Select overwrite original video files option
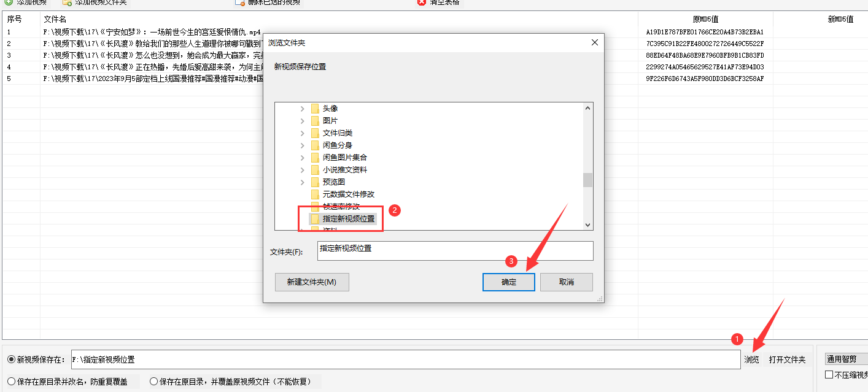Image resolution: width=868 pixels, height=392 pixels. [153, 382]
